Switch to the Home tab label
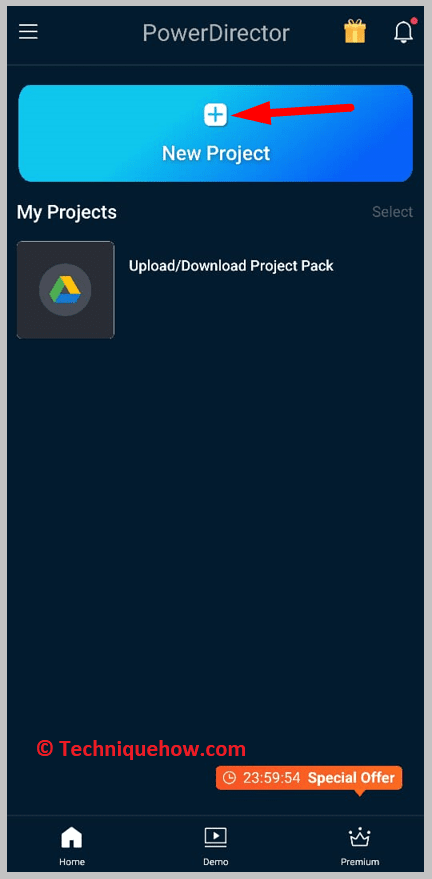Image resolution: width=432 pixels, height=879 pixels. [x=72, y=862]
